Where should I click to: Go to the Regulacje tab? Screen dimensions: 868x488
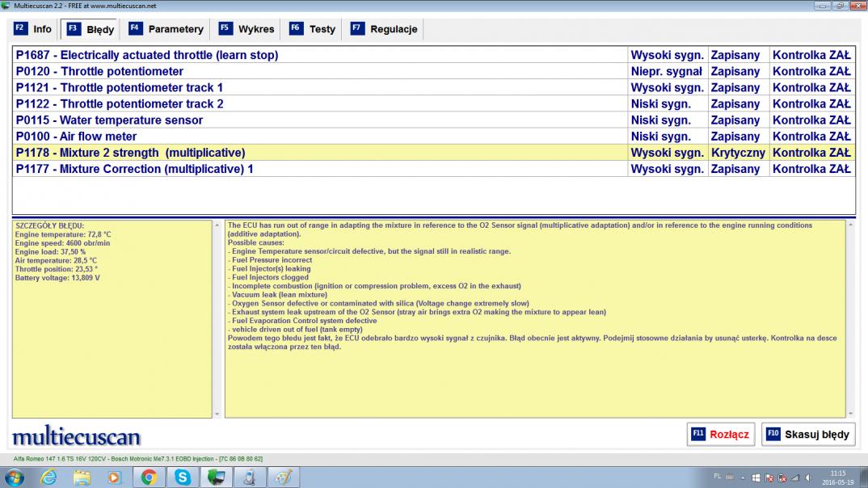384,29
